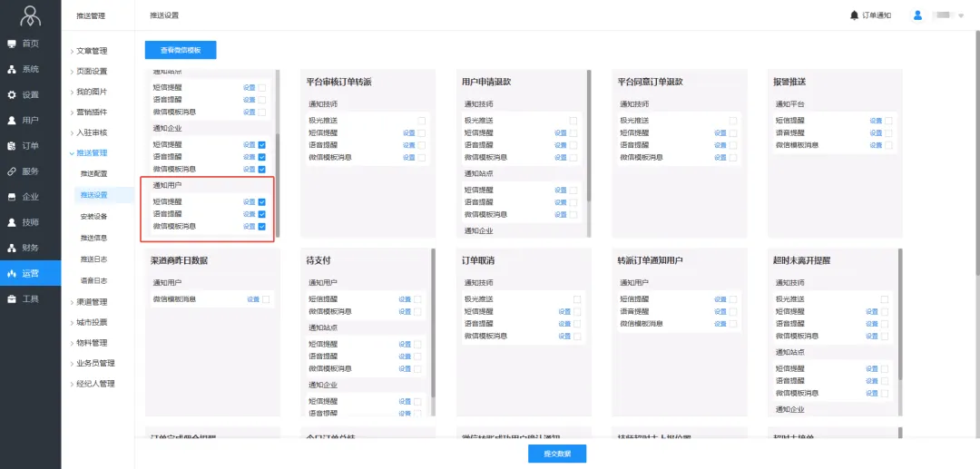
Task: Click the 查看微信模板 button
Action: (181, 51)
